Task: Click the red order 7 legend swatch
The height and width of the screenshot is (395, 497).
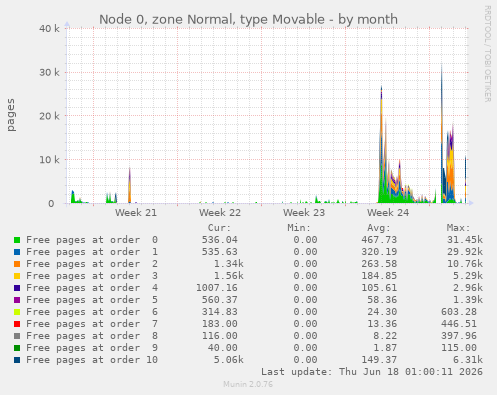Action: [17, 324]
